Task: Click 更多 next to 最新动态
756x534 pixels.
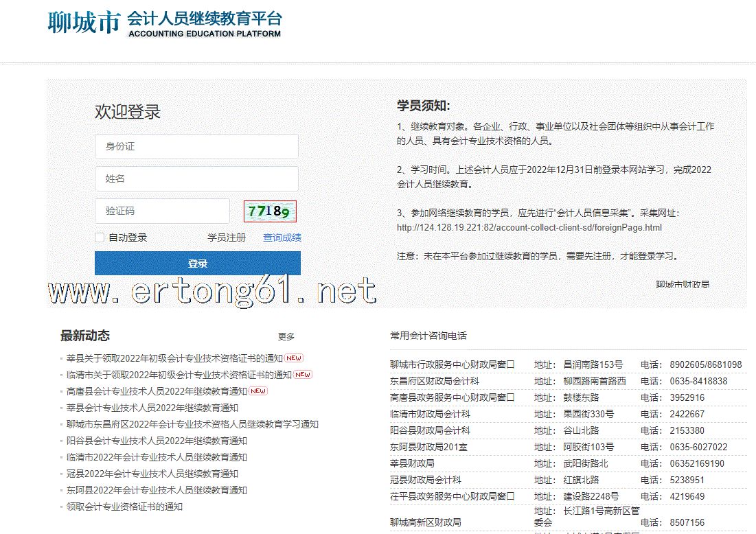Action: 286,336
